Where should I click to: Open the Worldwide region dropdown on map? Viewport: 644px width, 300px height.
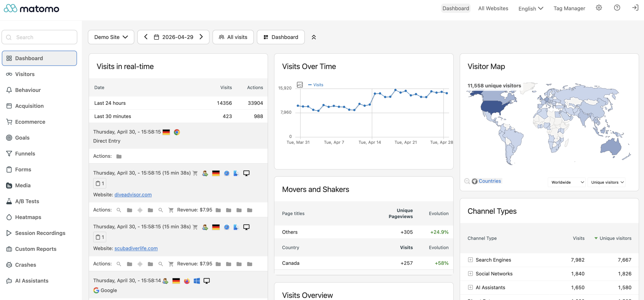pos(567,182)
